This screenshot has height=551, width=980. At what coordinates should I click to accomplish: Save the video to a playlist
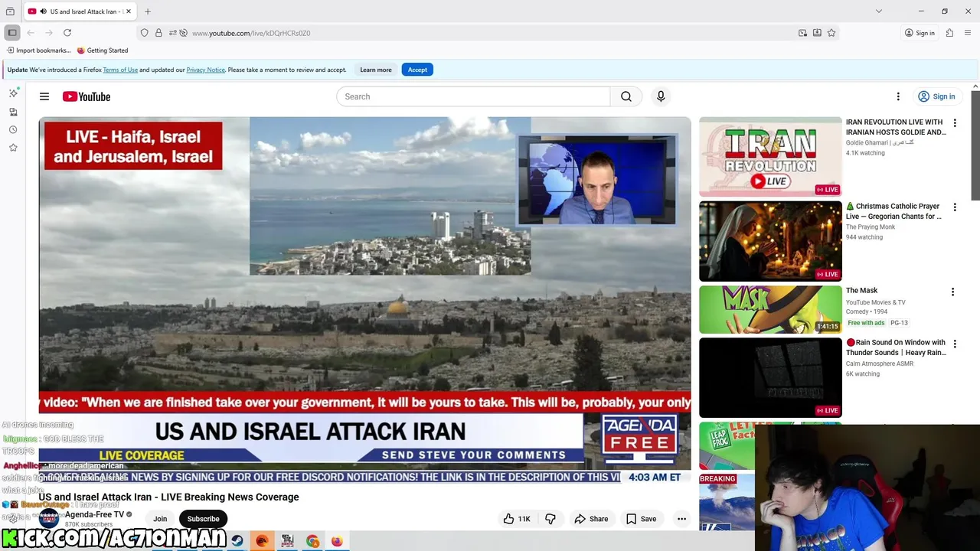pyautogui.click(x=641, y=519)
